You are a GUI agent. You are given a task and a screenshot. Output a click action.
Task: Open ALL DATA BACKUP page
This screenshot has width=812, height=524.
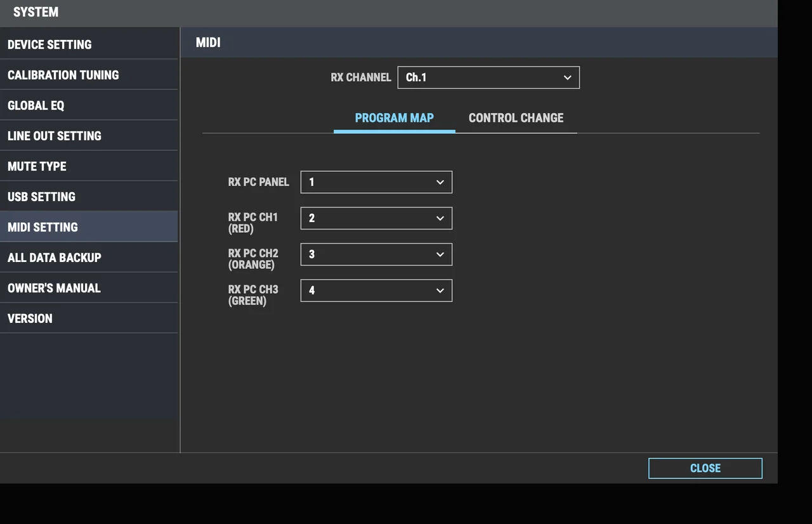(89, 258)
